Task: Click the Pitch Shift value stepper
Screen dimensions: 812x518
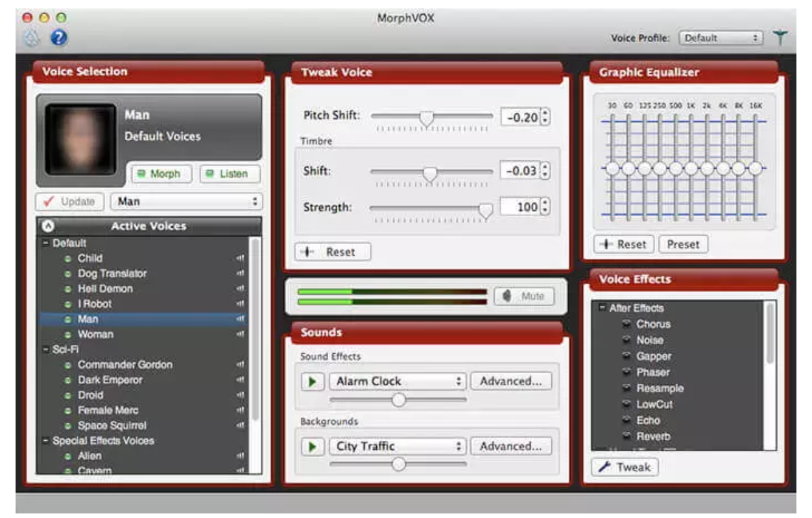Action: point(545,117)
